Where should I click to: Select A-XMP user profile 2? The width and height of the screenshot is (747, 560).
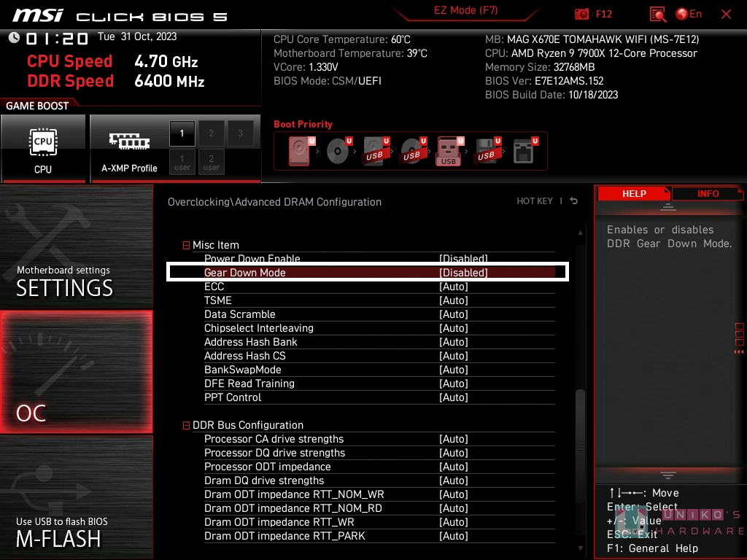point(211,162)
